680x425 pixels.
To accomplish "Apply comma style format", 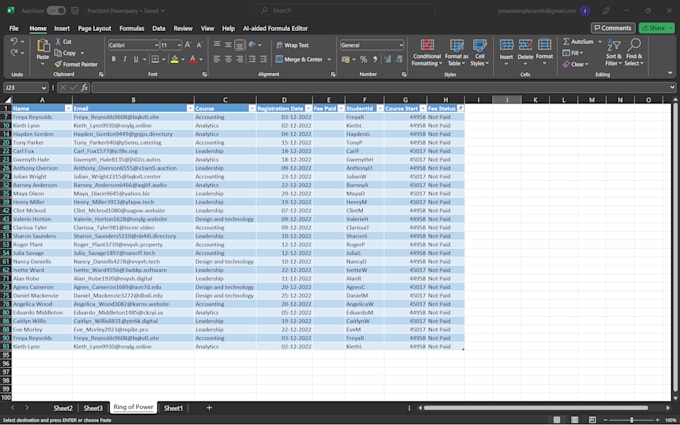I will pyautogui.click(x=375, y=59).
